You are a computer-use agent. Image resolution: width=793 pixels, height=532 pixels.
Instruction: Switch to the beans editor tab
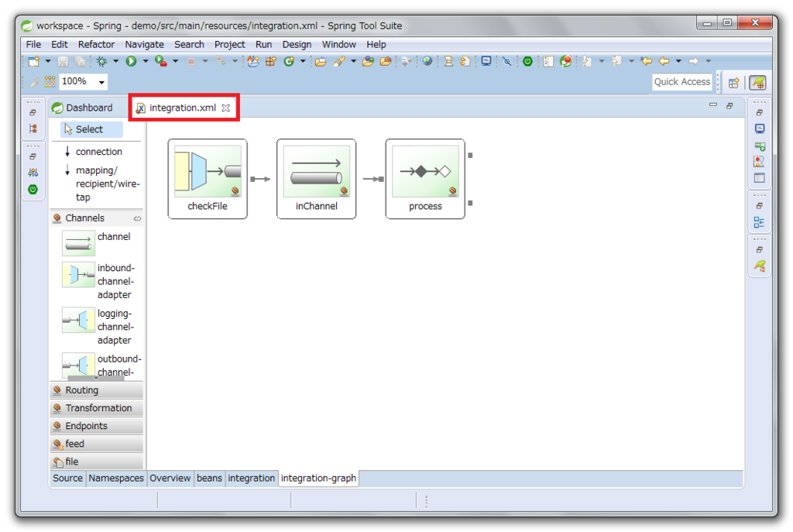[x=209, y=479]
